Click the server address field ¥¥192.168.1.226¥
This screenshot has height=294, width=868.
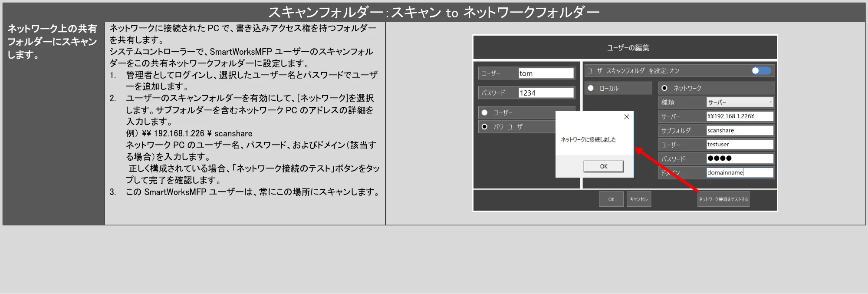[740, 116]
